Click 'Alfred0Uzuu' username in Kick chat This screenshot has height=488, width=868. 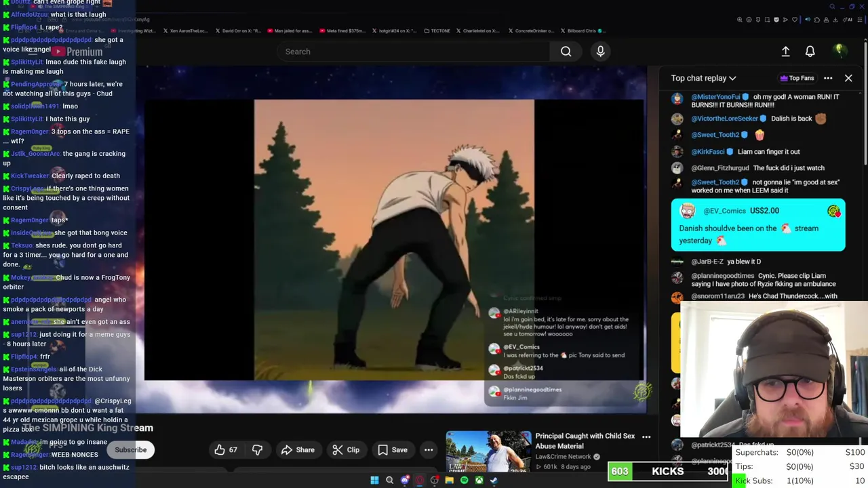pyautogui.click(x=29, y=14)
